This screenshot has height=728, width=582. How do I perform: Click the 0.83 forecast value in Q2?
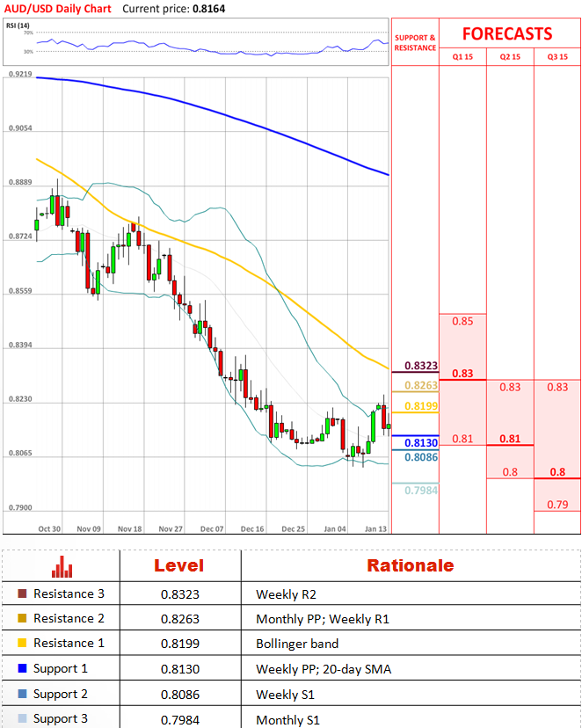tap(510, 387)
